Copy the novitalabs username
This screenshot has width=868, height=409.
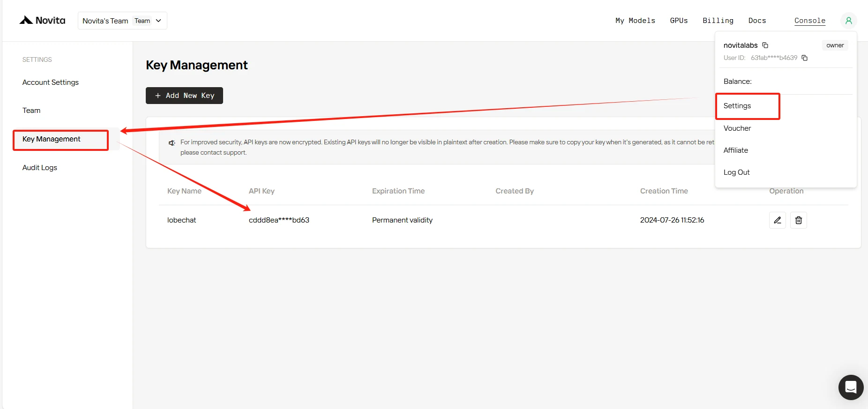click(x=765, y=45)
